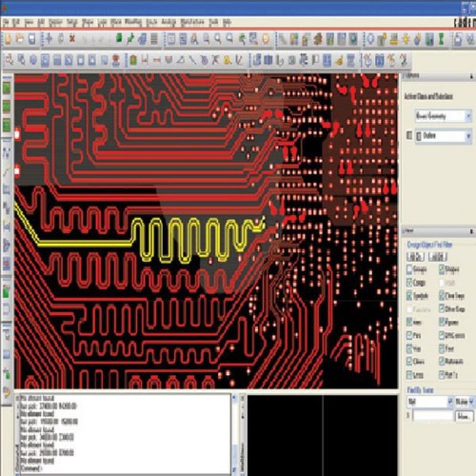This screenshot has width=476, height=476.
Task: Click the crossed-tools icon in second toolbar
Action: 215,61
